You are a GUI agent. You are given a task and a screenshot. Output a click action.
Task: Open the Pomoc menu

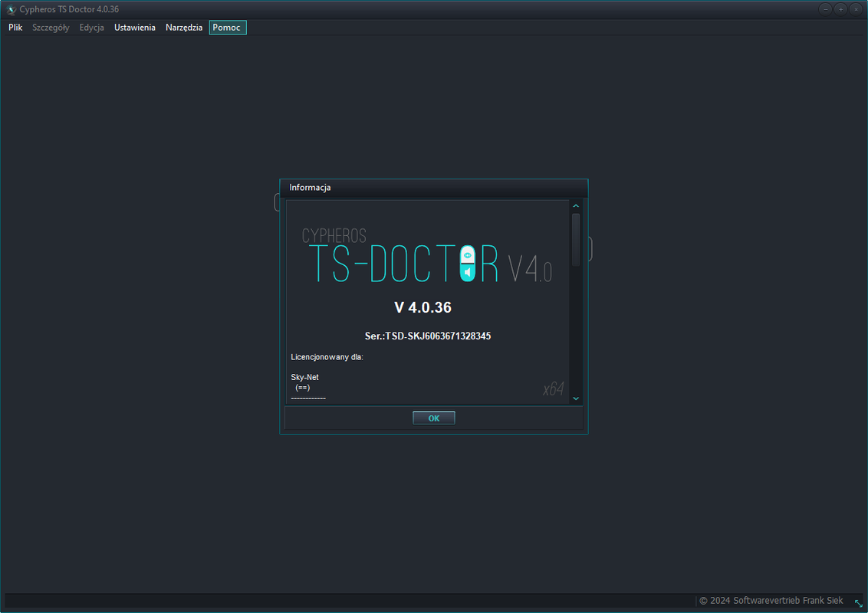coord(228,27)
